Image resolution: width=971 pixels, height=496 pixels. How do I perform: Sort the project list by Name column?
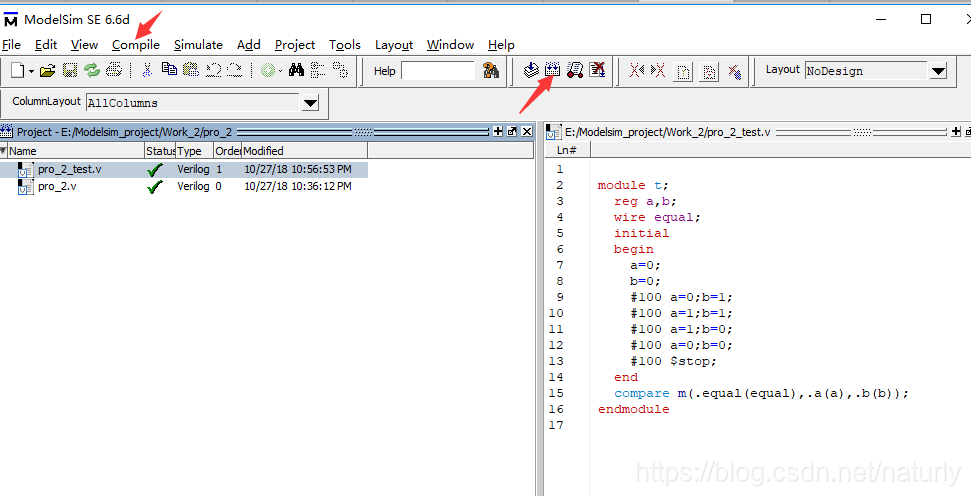tap(76, 150)
